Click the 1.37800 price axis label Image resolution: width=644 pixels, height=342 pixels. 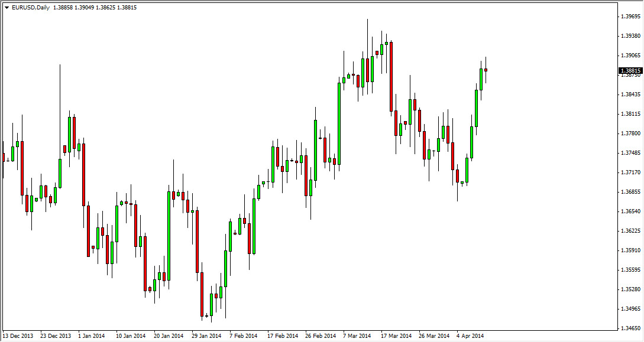631,133
